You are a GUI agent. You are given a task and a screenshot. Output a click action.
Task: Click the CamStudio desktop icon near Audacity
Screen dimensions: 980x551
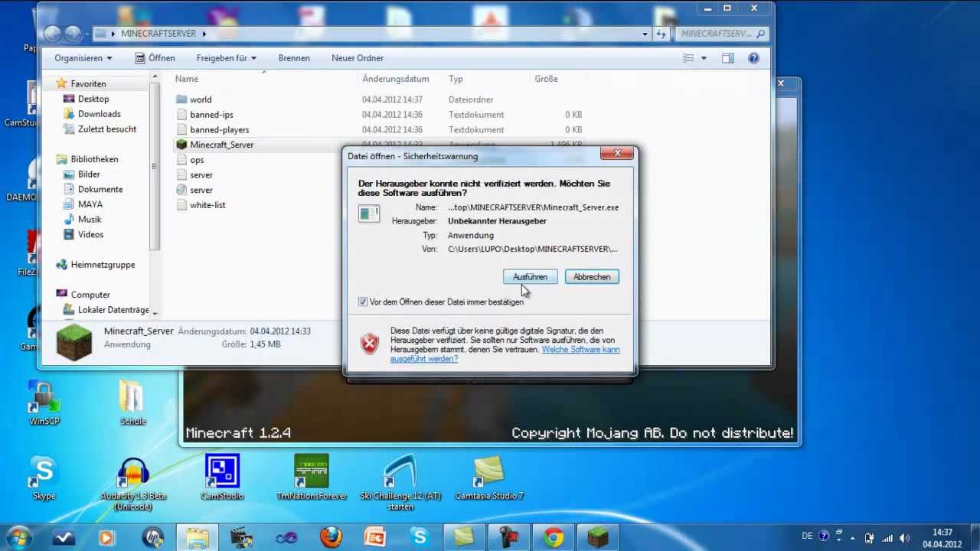222,478
